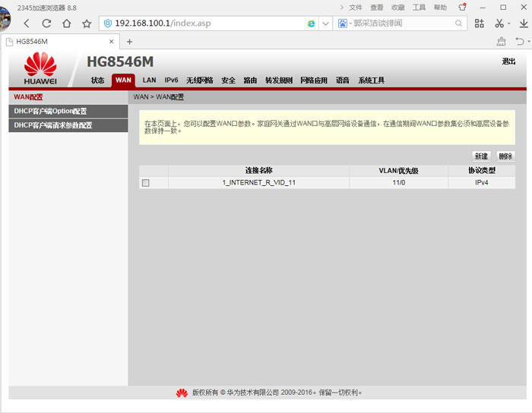532x413 pixels.
Task: Click the magnifier search icon
Action: [458, 24]
